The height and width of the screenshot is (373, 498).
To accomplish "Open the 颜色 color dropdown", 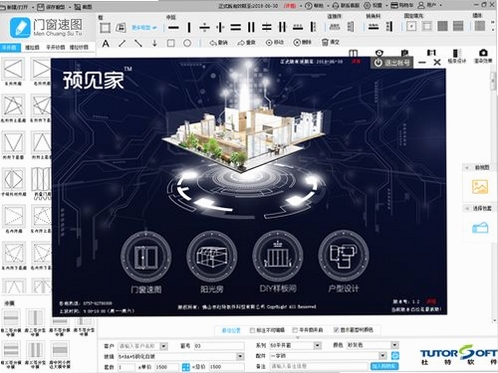I will point(394,345).
